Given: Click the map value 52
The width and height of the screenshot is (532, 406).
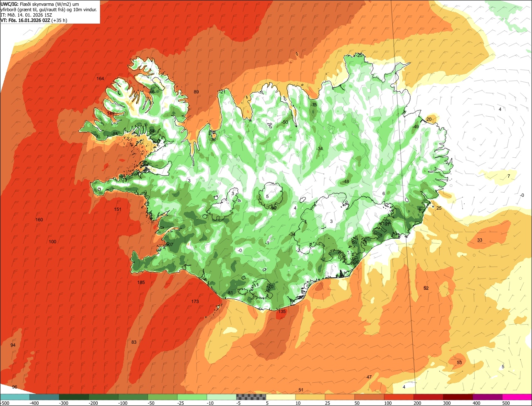Looking at the screenshot, I should click(426, 288).
